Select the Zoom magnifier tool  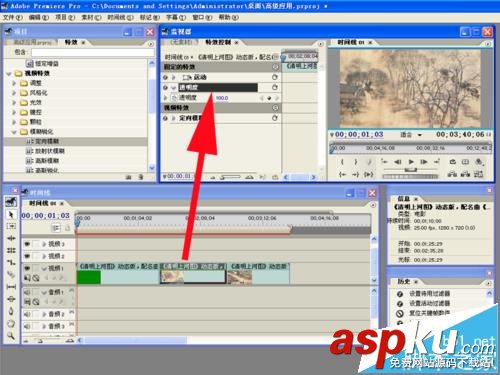pyautogui.click(x=11, y=335)
